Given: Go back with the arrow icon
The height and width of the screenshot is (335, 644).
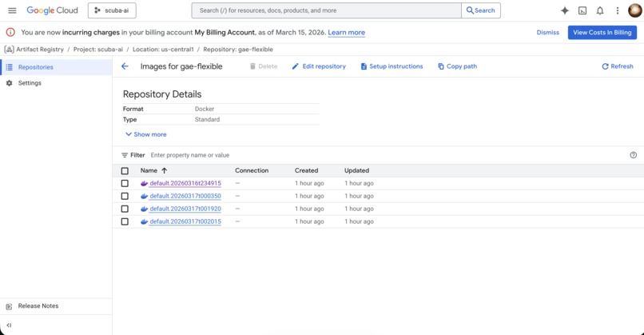Looking at the screenshot, I should [x=125, y=66].
